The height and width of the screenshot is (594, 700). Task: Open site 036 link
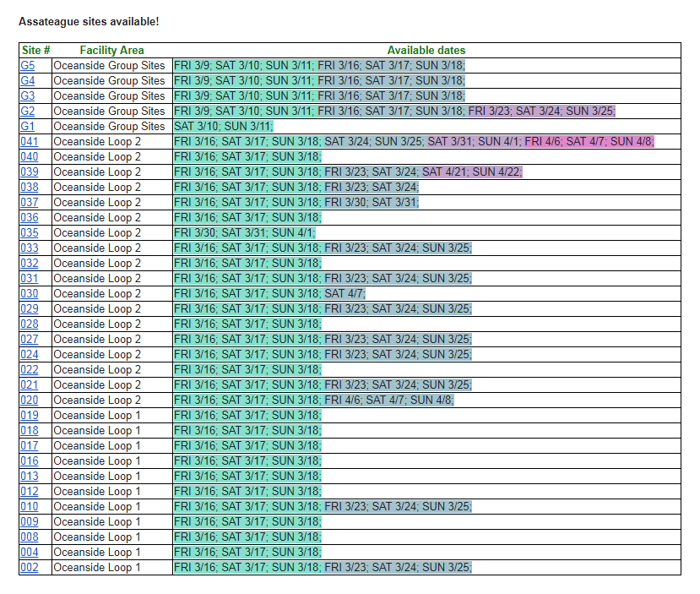pos(29,217)
